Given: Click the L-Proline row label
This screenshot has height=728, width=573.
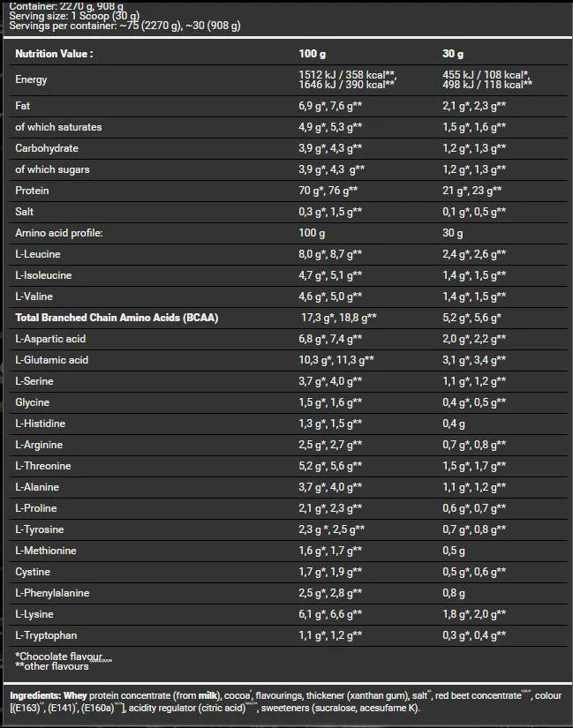Looking at the screenshot, I should (x=38, y=508).
